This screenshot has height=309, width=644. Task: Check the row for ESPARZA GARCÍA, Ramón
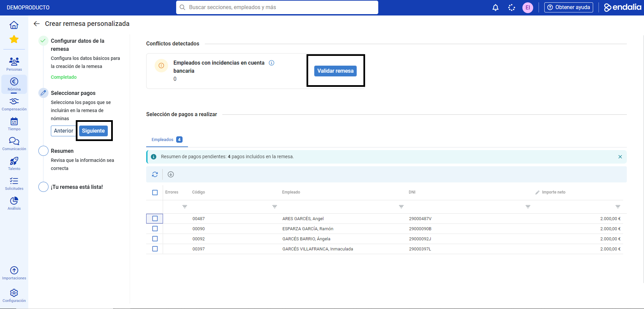tap(155, 229)
